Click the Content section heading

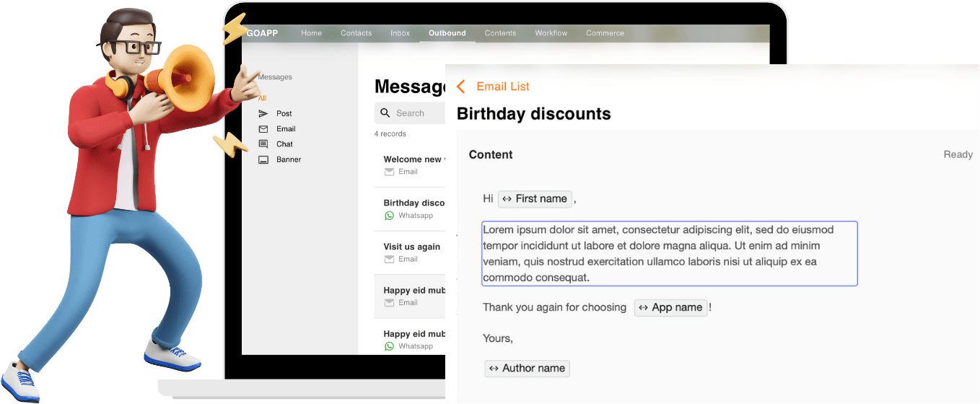click(x=491, y=154)
